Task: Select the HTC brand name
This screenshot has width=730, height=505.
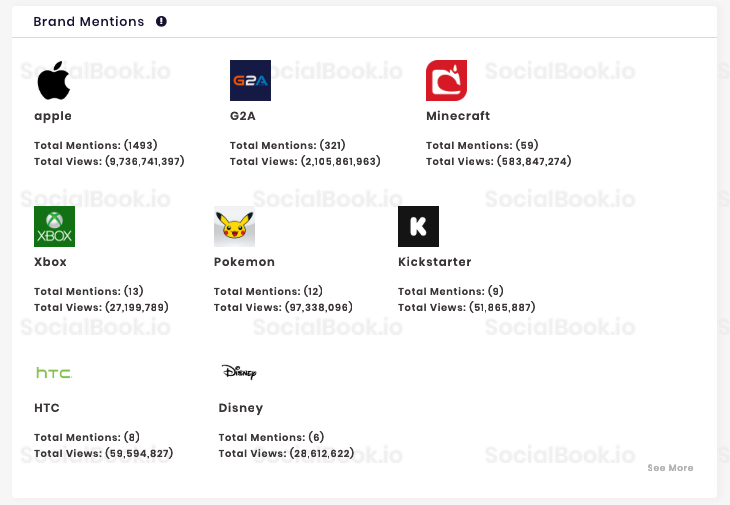Action: coord(47,408)
